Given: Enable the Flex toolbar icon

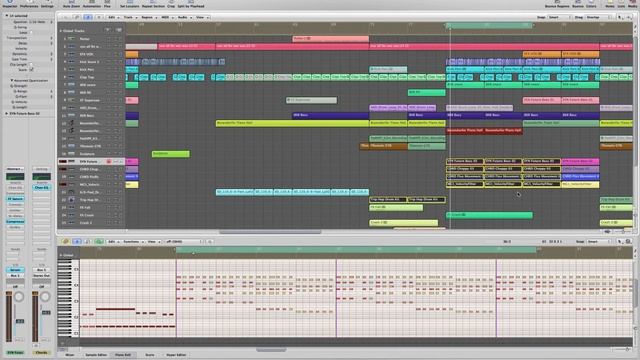Looking at the screenshot, I should tap(107, 4).
